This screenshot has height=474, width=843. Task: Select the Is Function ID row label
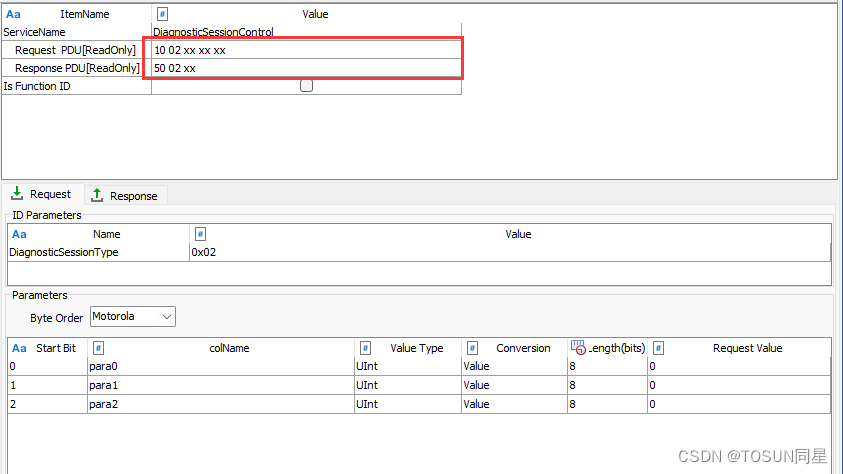[x=37, y=87]
